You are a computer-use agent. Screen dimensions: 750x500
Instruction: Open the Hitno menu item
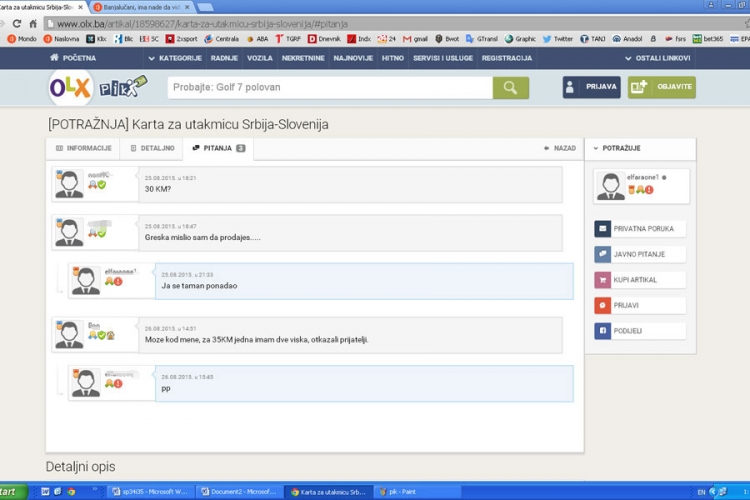pos(393,58)
